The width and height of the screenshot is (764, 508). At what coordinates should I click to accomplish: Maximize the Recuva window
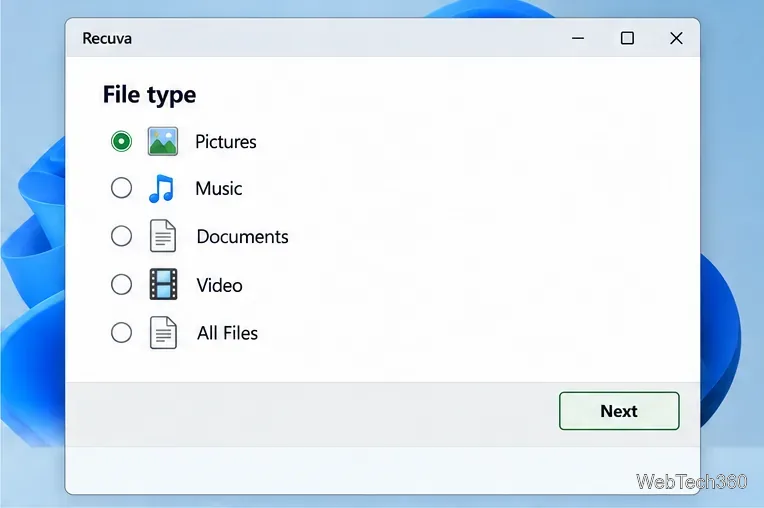(x=627, y=38)
